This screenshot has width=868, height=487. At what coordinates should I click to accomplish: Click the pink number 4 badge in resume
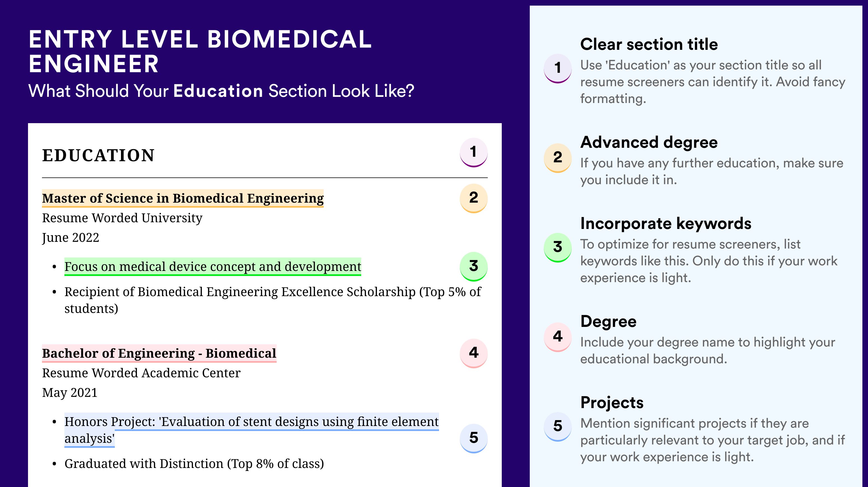(x=473, y=353)
